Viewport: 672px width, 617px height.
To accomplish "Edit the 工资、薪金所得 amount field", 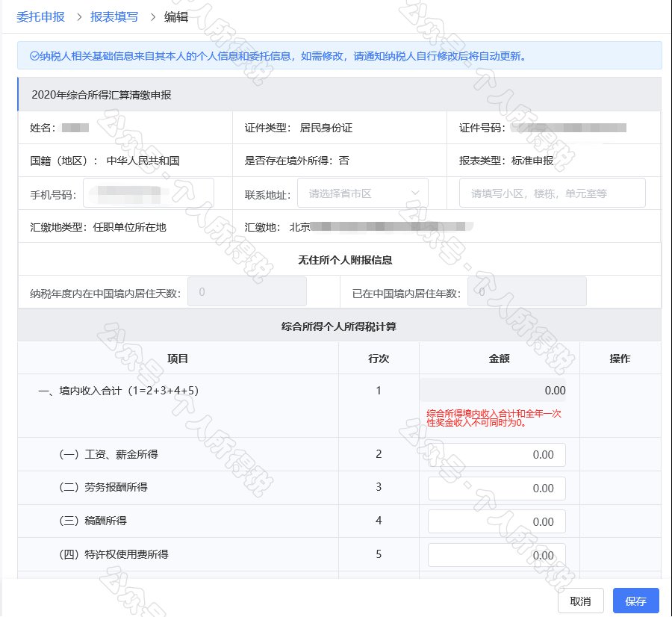I will 497,454.
